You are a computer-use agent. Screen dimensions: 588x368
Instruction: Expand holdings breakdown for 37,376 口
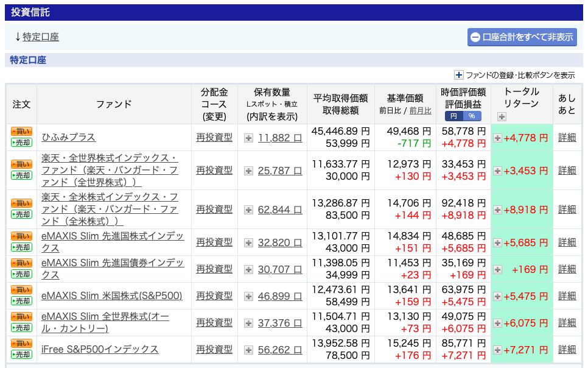[248, 324]
